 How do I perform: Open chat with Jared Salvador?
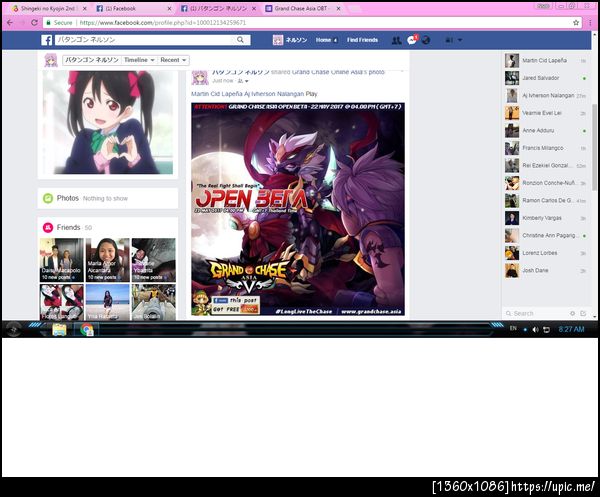546,78
